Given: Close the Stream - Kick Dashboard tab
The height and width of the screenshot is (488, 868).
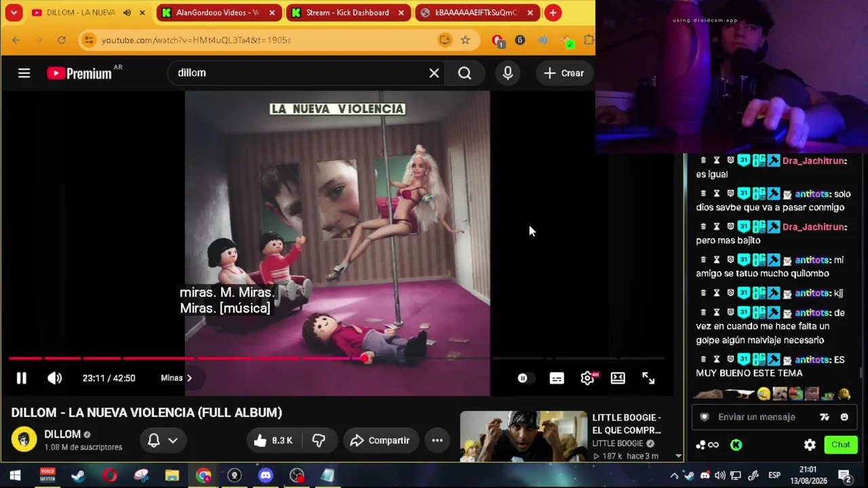Looking at the screenshot, I should pos(401,13).
